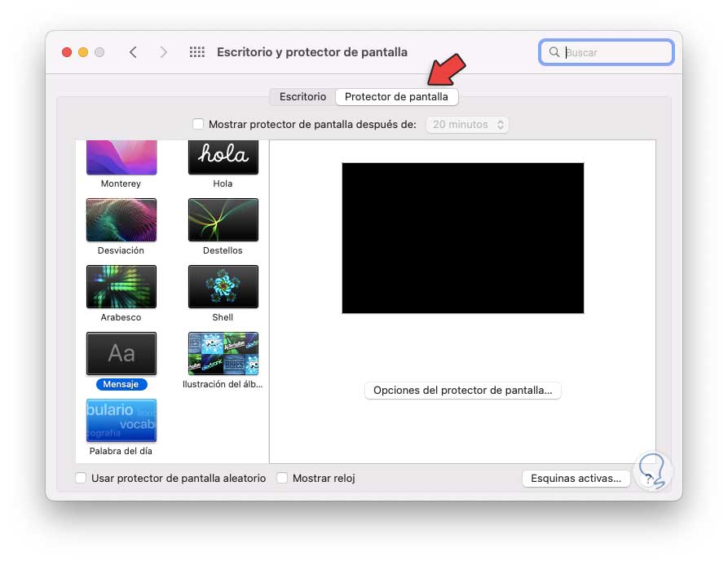Click the Mensaje label
This screenshot has width=728, height=561.
coord(121,384)
